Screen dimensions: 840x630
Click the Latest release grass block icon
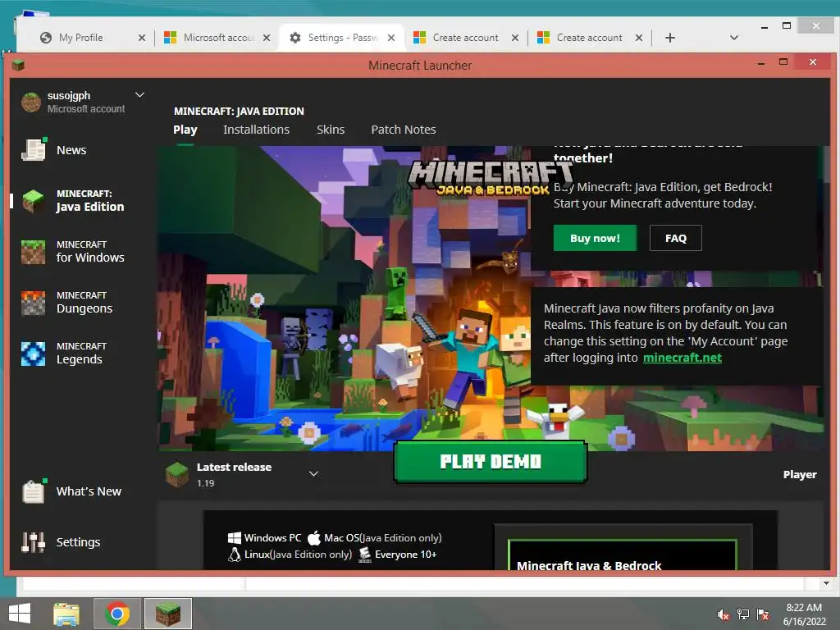[x=177, y=474]
